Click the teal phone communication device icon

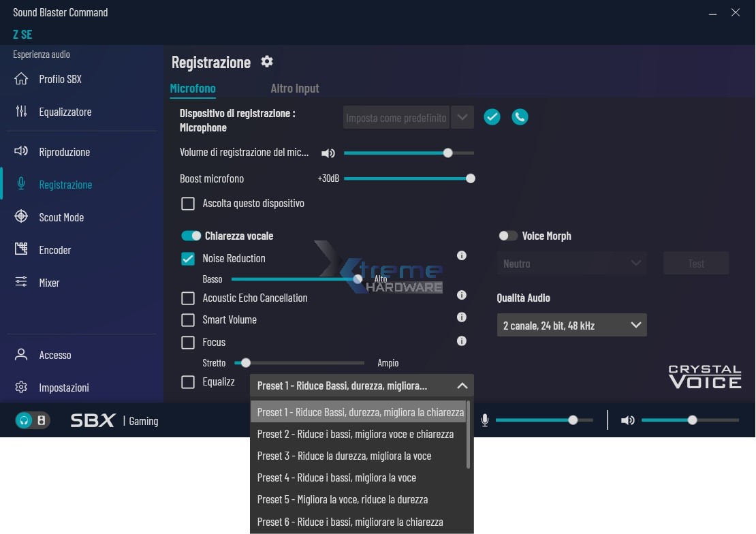click(520, 117)
